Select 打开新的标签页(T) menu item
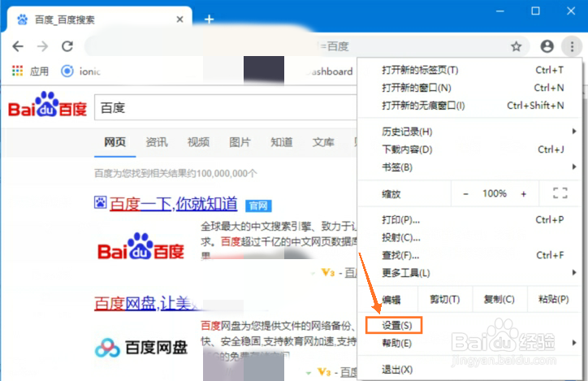The width and height of the screenshot is (588, 381). pyautogui.click(x=470, y=70)
